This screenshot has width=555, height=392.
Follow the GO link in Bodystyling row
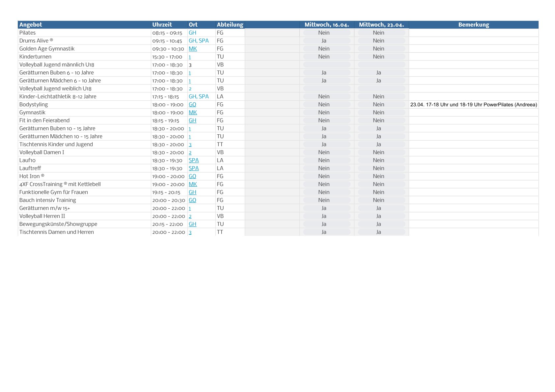point(192,104)
